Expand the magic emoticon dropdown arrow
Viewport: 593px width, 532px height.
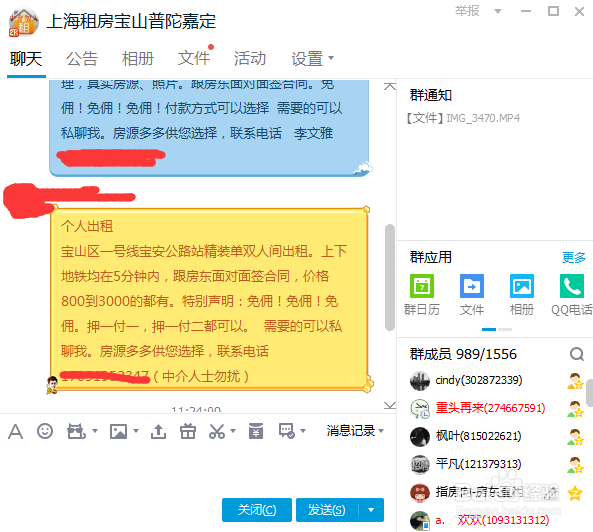95,431
